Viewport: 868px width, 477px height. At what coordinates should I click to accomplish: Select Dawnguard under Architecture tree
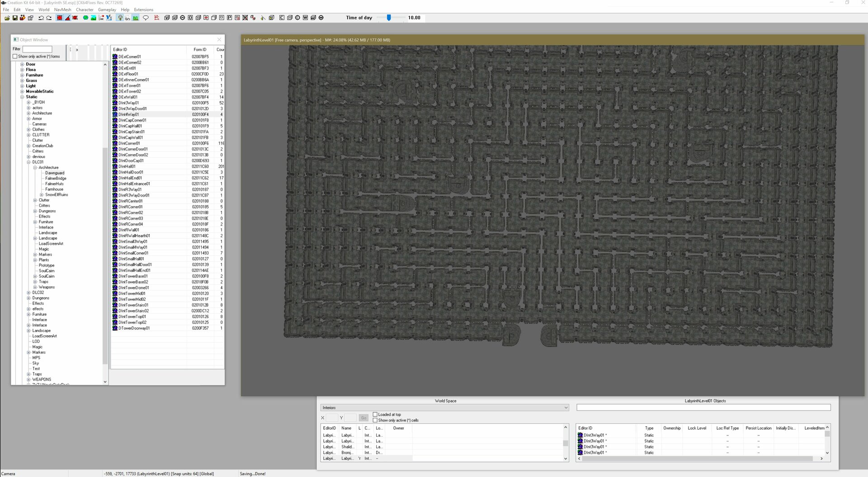[55, 173]
